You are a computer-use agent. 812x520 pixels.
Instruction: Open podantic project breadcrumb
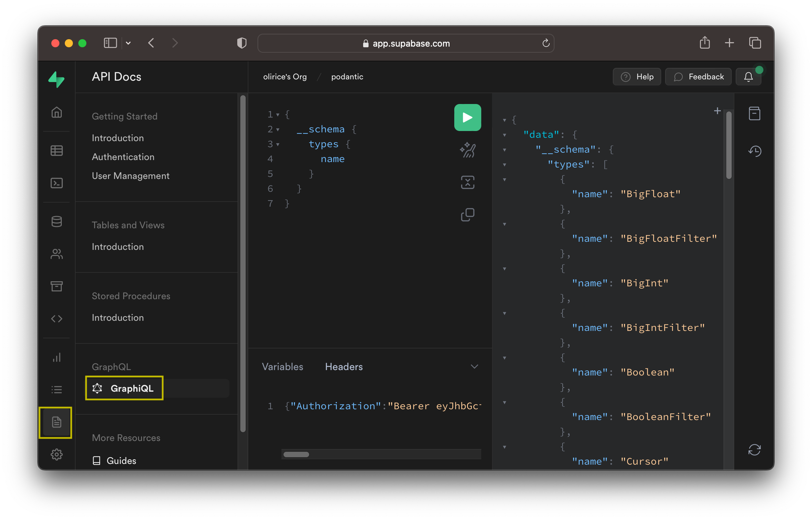(347, 77)
